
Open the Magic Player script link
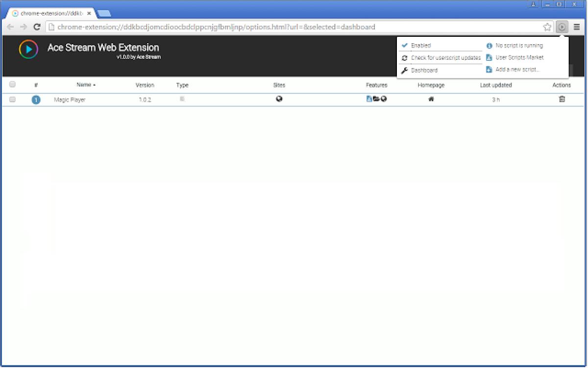point(69,100)
